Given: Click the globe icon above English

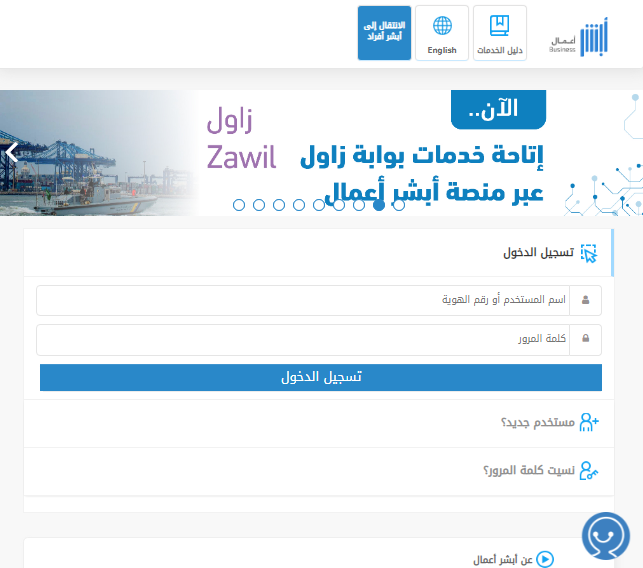Looking at the screenshot, I should point(442,25).
